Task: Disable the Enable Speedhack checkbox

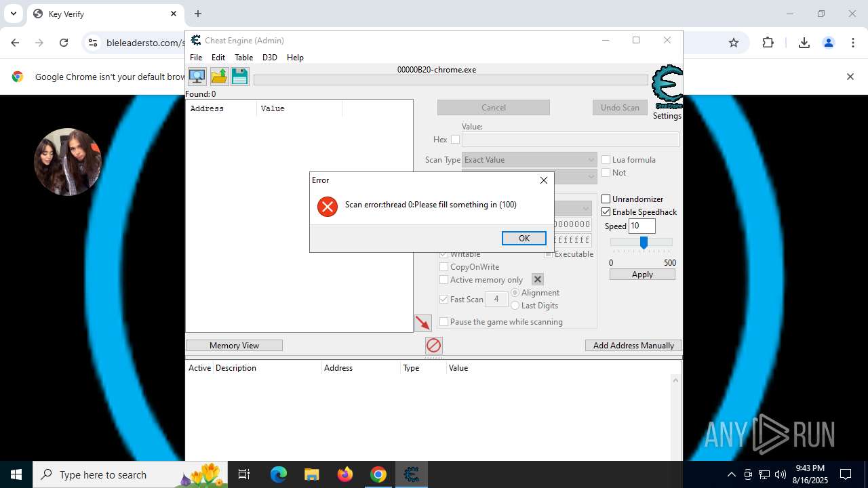Action: [x=606, y=212]
